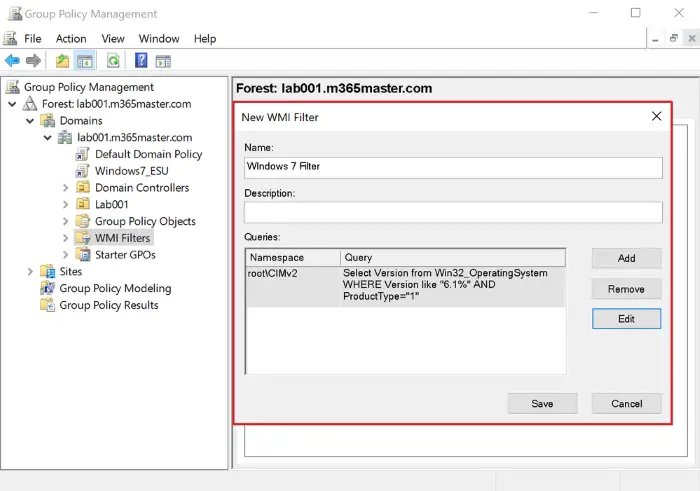Cancel the New WMI Filter dialog
This screenshot has width=700, height=491.
626,404
